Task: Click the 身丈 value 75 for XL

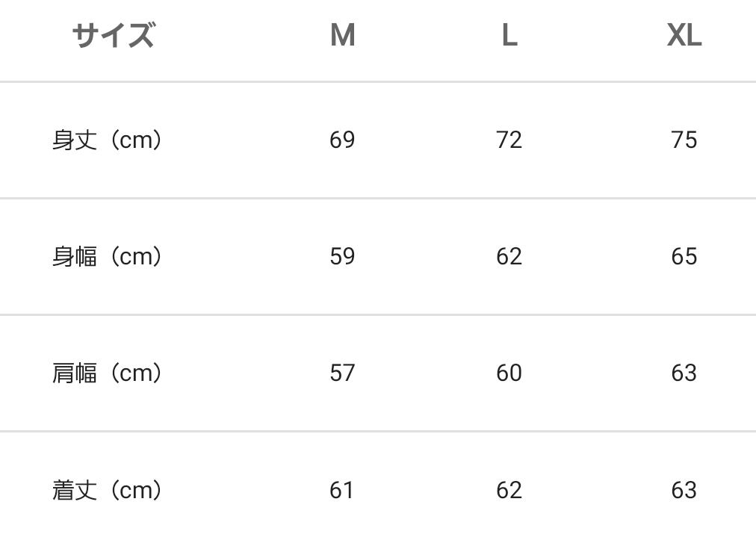Action: click(684, 140)
